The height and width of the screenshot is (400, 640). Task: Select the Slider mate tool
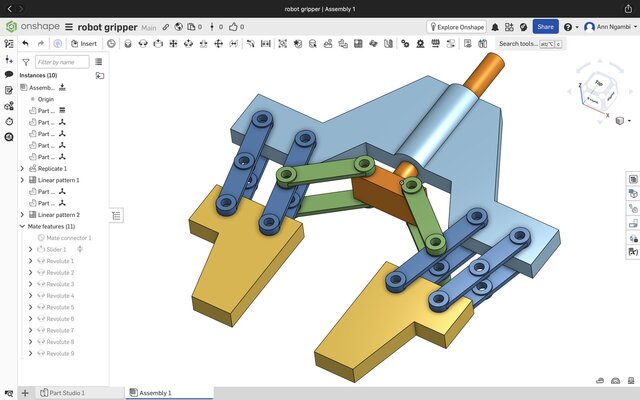(x=158, y=44)
